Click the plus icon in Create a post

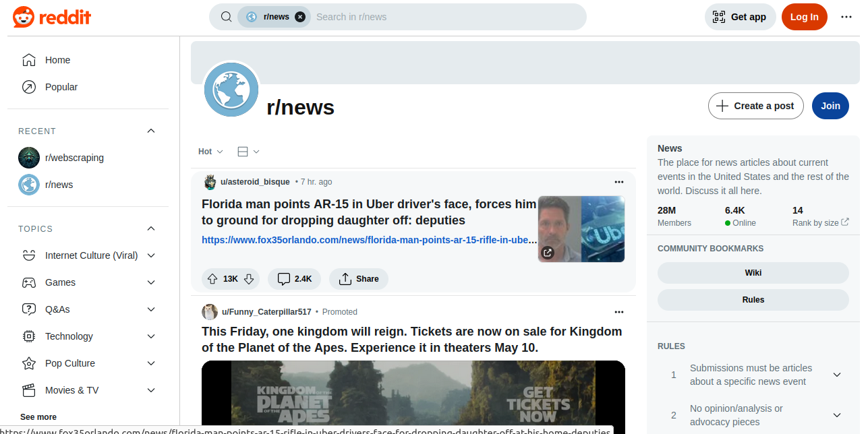point(722,106)
